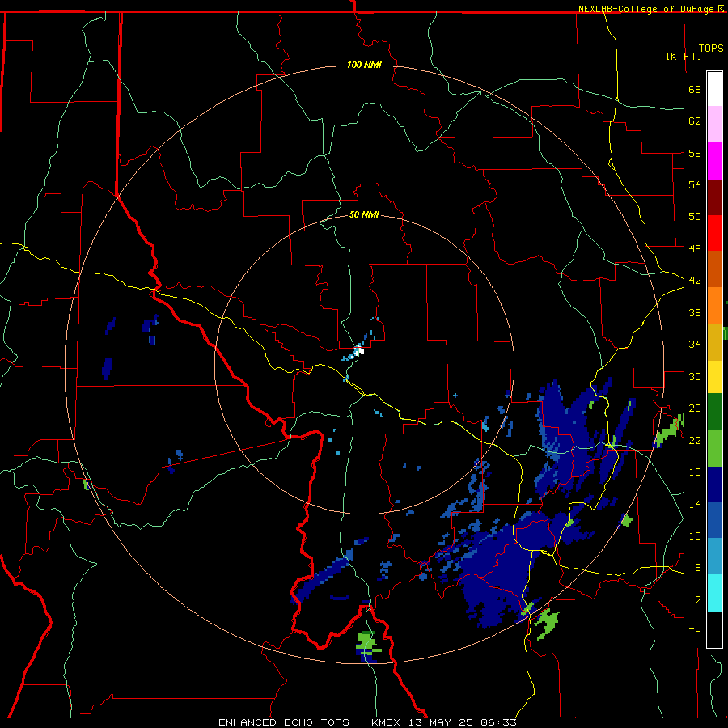Select the bright red legend swatch

pos(714,233)
